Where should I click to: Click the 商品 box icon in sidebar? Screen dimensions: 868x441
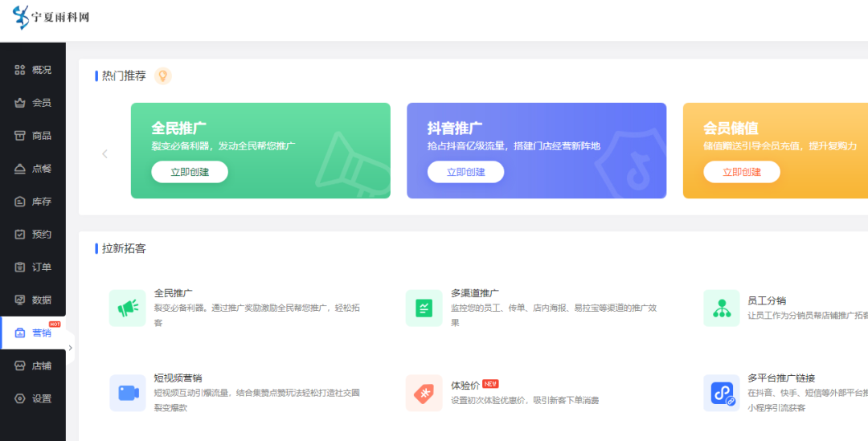click(20, 136)
